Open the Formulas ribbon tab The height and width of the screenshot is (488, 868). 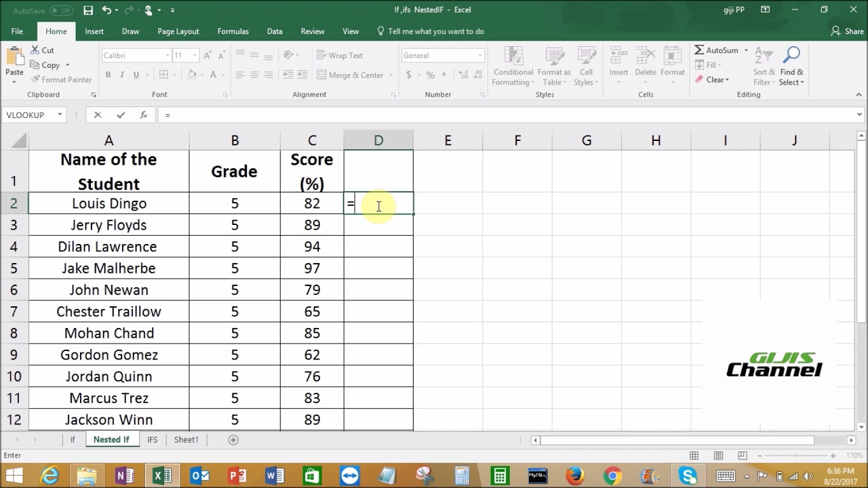coord(233,31)
